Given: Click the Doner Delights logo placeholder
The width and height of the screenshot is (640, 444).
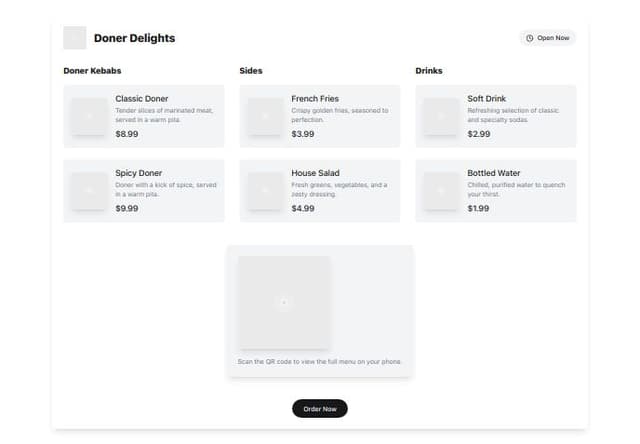Looking at the screenshot, I should coord(75,38).
